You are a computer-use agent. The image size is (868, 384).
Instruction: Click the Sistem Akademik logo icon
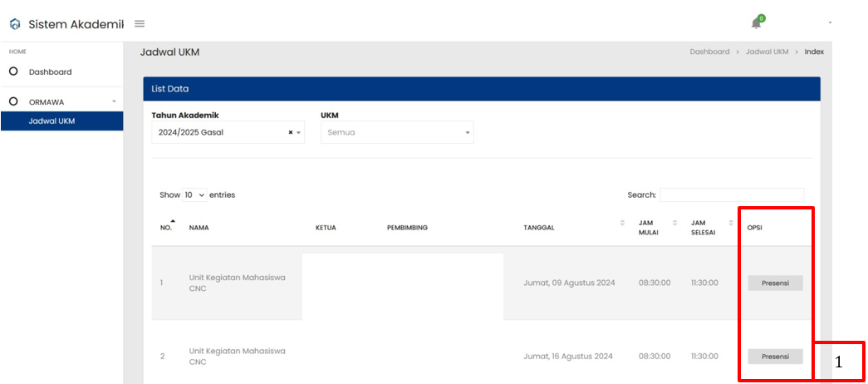pos(15,24)
